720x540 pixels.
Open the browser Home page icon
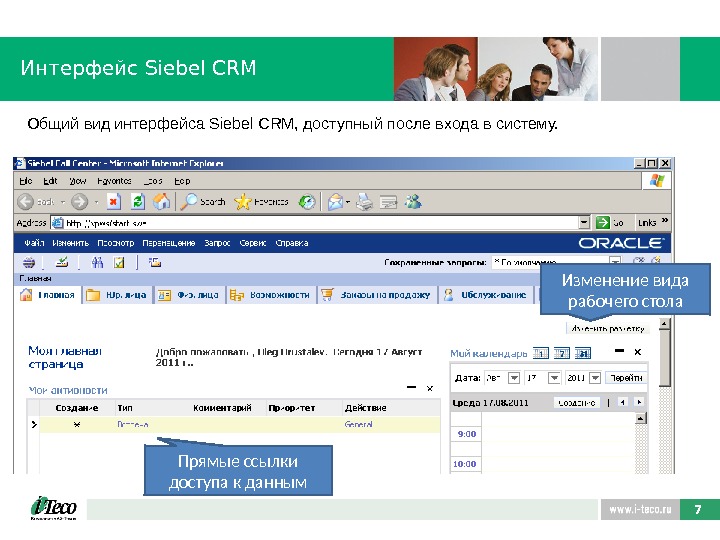point(161,201)
